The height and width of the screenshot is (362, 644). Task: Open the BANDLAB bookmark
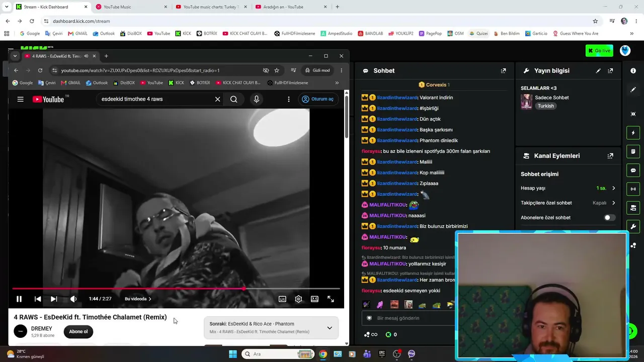[370, 34]
